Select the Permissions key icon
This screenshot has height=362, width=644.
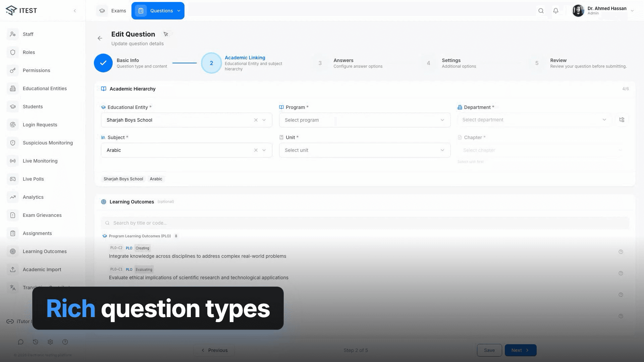point(13,70)
